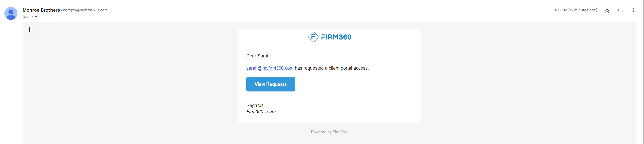644x144 pixels.
Task: Expand recipient details arrow beside 'to me'
Action: click(x=36, y=17)
